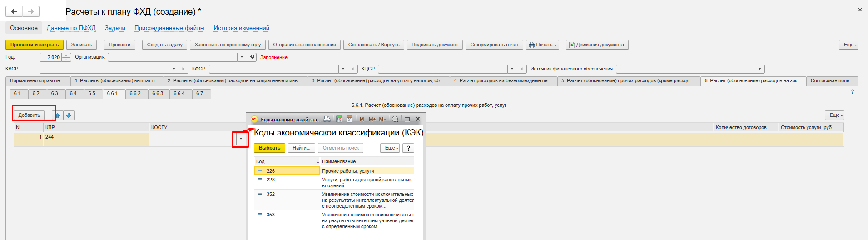Clear the КВСР field with X
The image size is (868, 240).
(x=183, y=69)
